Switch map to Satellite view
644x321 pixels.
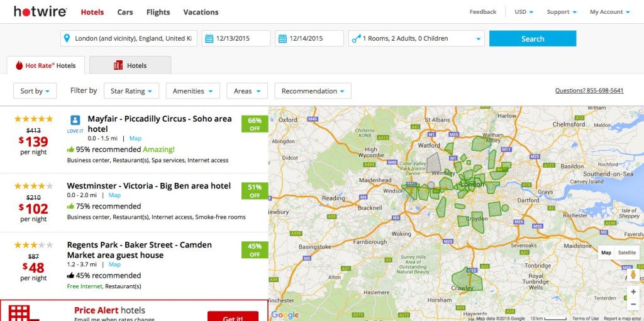[x=627, y=253]
